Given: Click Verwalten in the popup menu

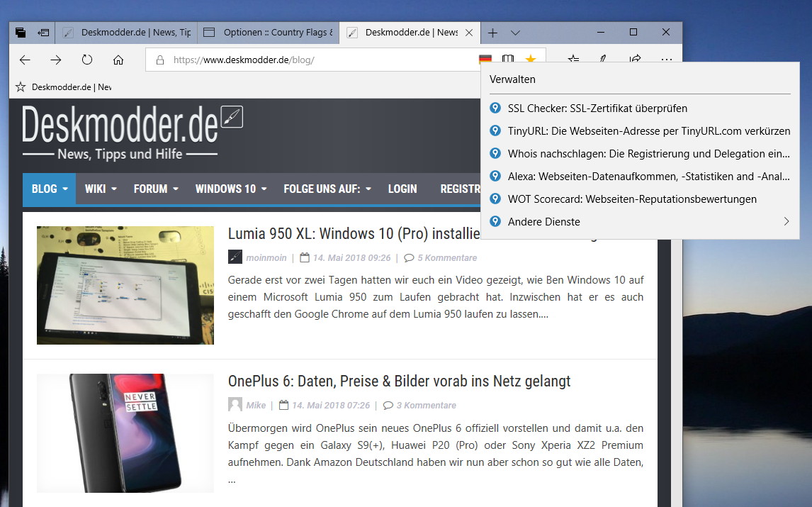Looking at the screenshot, I should (513, 79).
